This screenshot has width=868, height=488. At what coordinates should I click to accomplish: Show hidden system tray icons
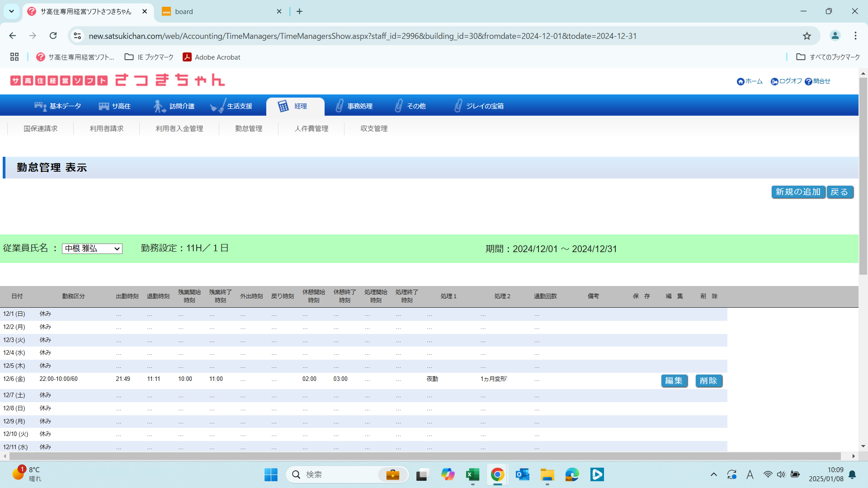(713, 474)
